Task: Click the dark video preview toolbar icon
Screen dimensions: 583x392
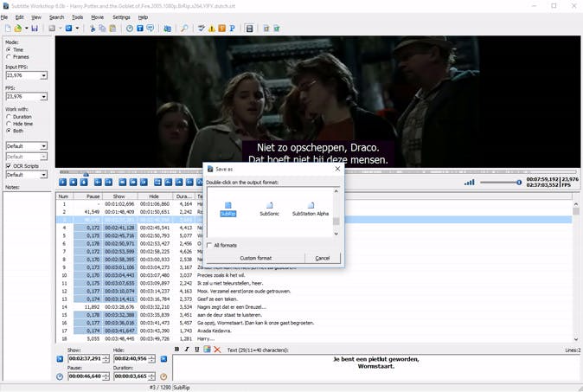Action: tap(249, 29)
